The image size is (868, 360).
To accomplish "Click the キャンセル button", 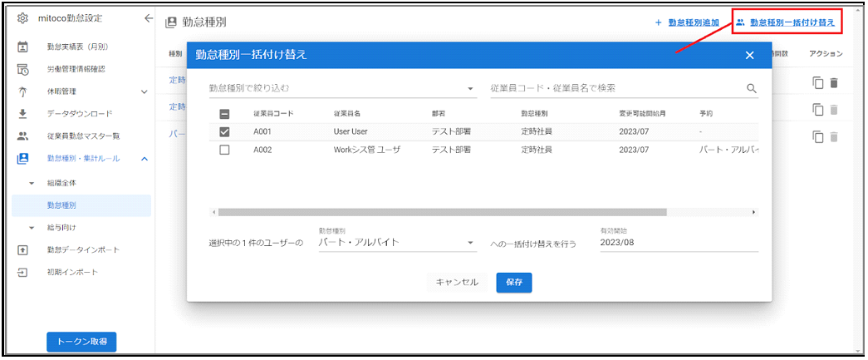I will click(x=457, y=283).
